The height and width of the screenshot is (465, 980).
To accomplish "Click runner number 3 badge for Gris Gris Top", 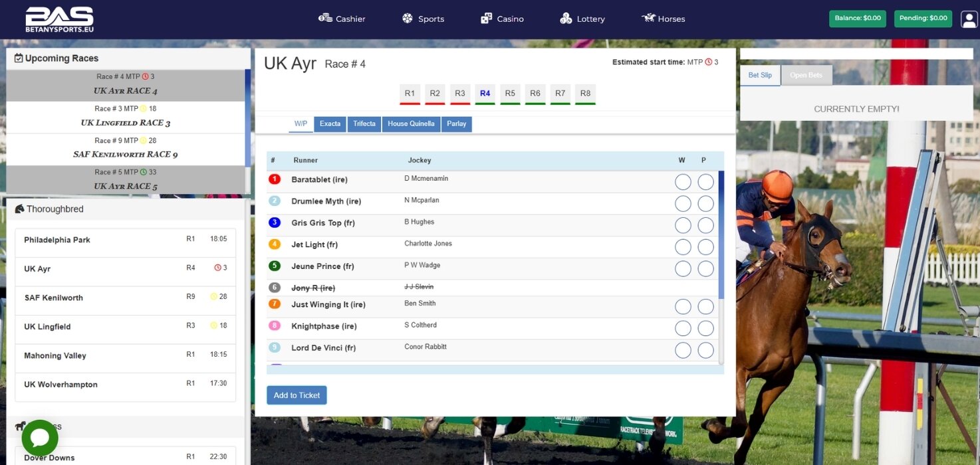I will pyautogui.click(x=275, y=223).
